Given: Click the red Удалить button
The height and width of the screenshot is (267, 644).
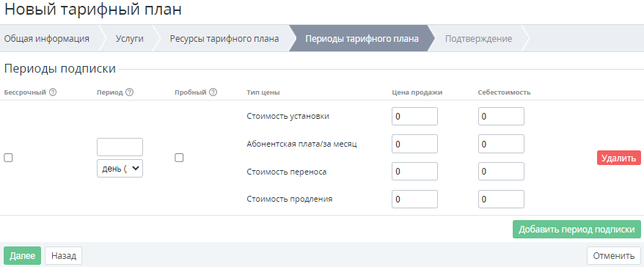Looking at the screenshot, I should (619, 158).
